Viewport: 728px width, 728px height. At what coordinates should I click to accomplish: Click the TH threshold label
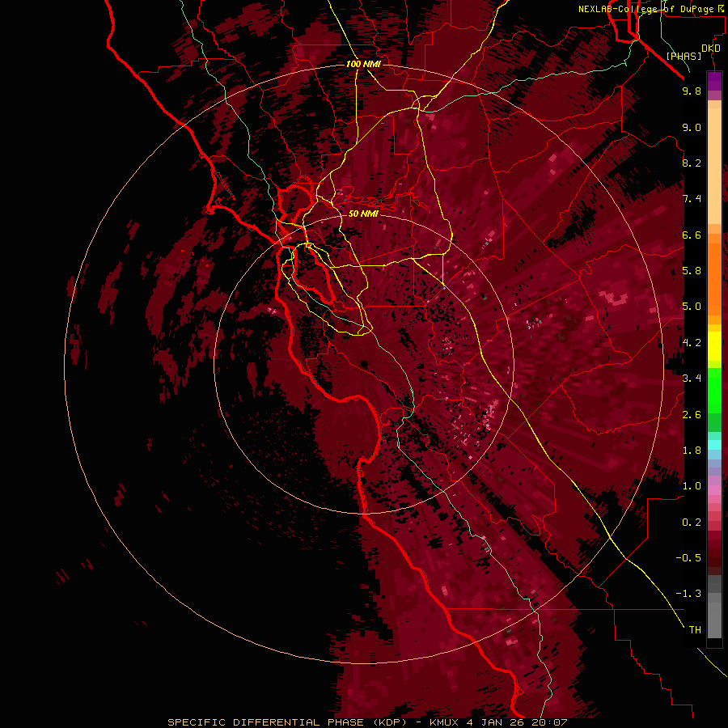(x=695, y=630)
